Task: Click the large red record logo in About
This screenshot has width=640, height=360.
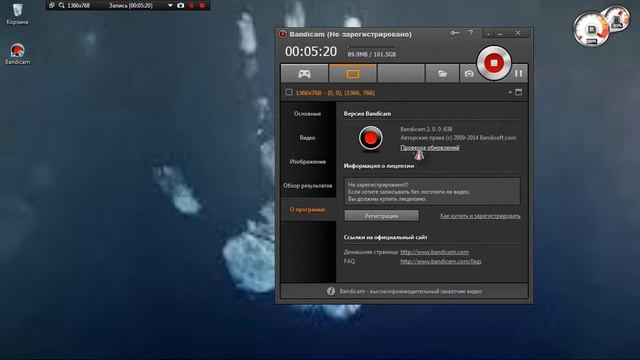Action: 371,138
